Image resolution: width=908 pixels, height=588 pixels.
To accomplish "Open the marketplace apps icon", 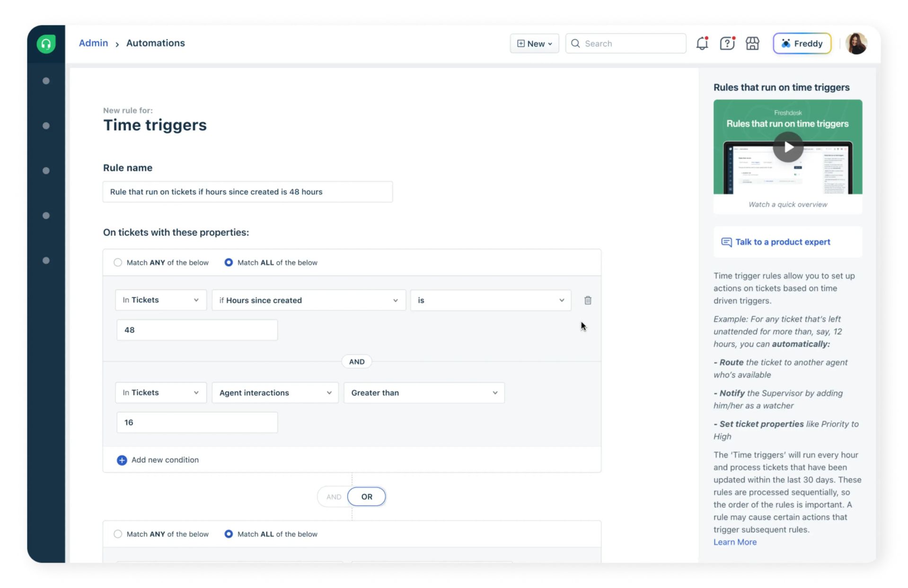I will tap(752, 43).
